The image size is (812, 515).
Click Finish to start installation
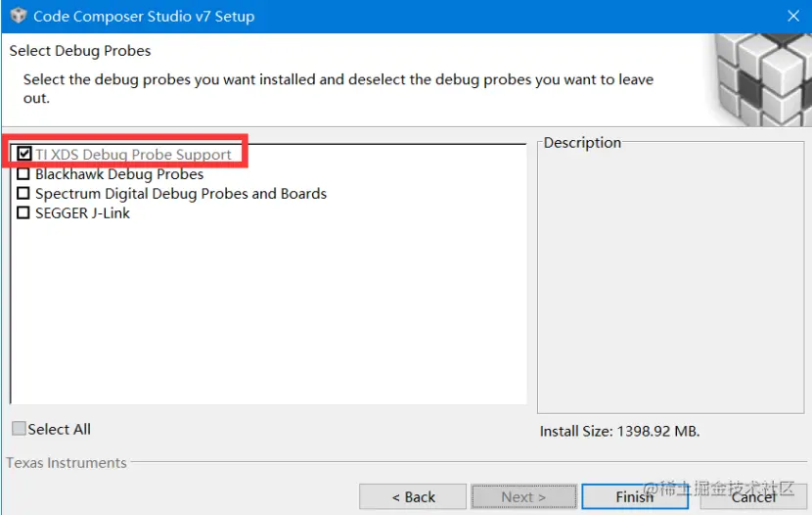pyautogui.click(x=635, y=496)
